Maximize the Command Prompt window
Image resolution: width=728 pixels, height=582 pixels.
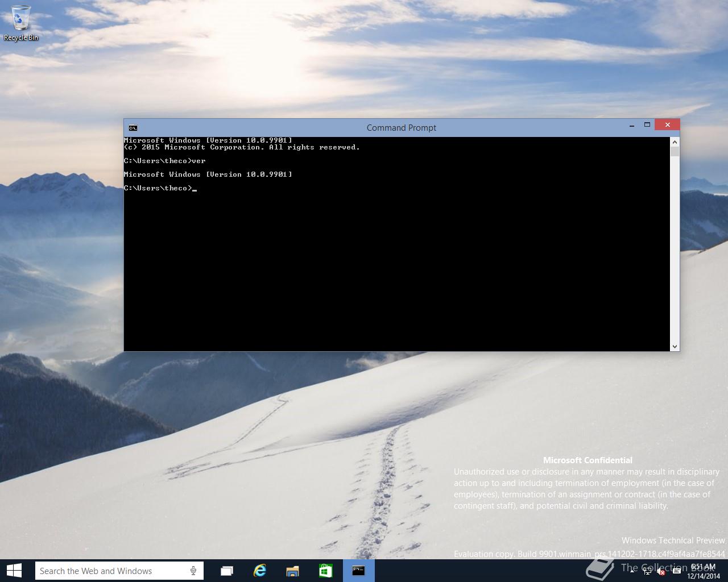(647, 125)
